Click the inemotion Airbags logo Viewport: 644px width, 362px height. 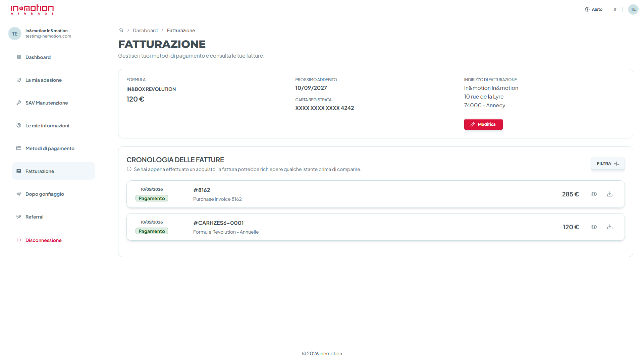(32, 10)
